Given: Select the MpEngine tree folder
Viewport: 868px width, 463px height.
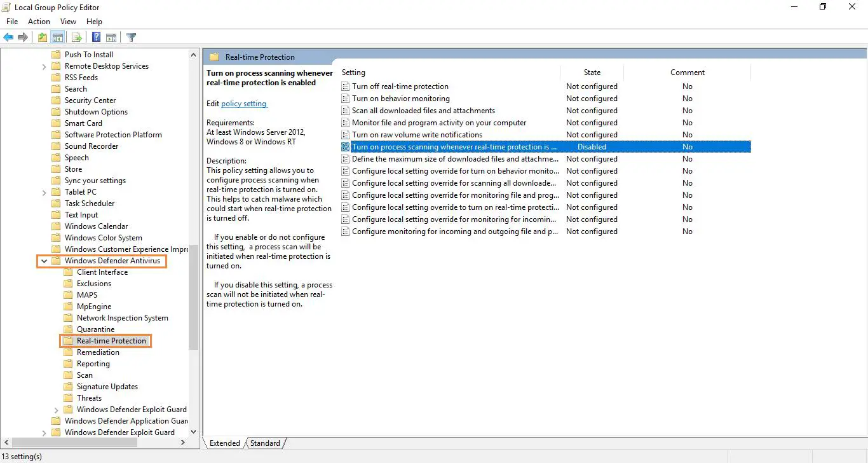Looking at the screenshot, I should (94, 307).
